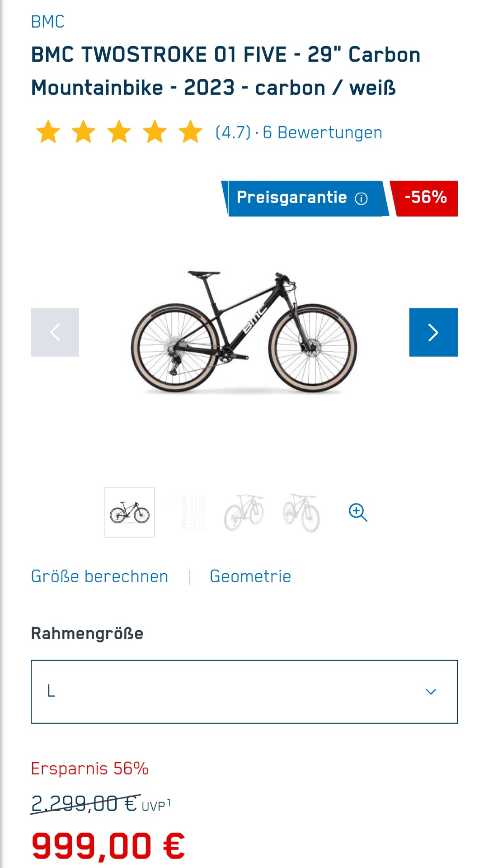The width and height of the screenshot is (488, 868).
Task: Go to previous product image
Action: tap(55, 332)
